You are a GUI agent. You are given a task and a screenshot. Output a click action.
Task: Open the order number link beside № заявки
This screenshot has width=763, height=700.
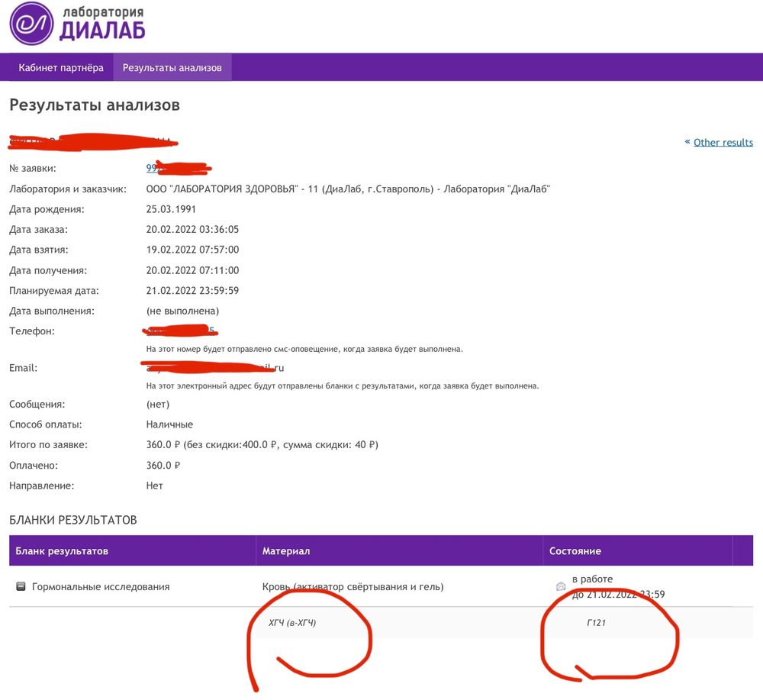click(x=178, y=168)
